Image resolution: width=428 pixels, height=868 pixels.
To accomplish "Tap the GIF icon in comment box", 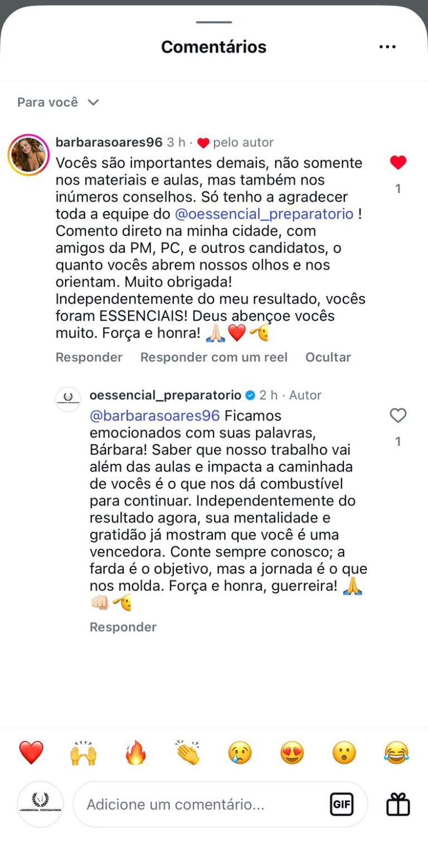I will coord(341,804).
